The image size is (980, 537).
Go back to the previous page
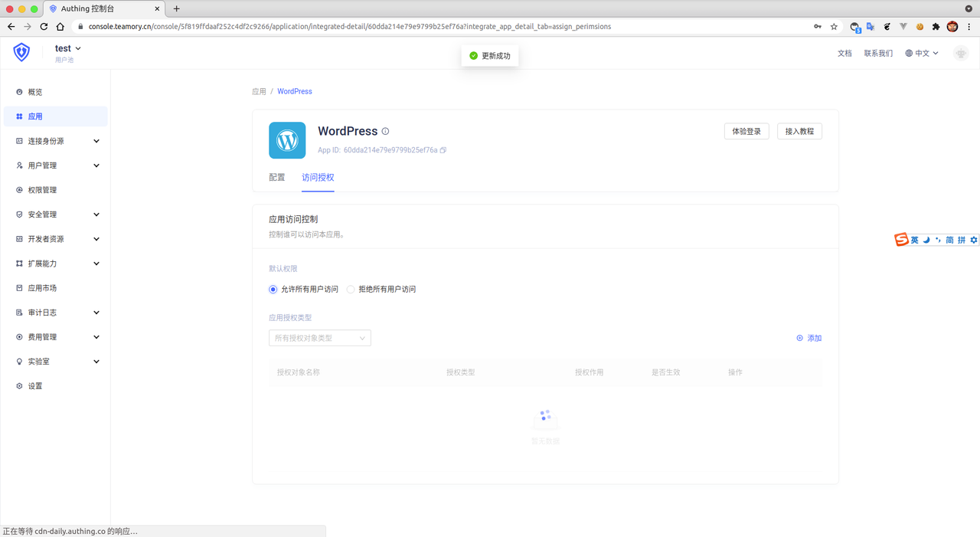pyautogui.click(x=11, y=26)
